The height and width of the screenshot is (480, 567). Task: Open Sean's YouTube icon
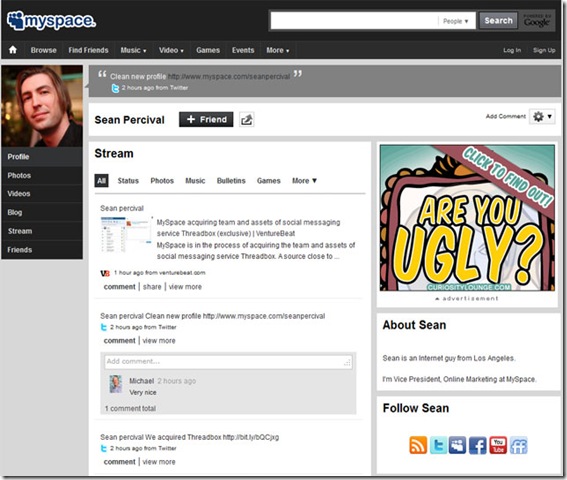pyautogui.click(x=498, y=445)
